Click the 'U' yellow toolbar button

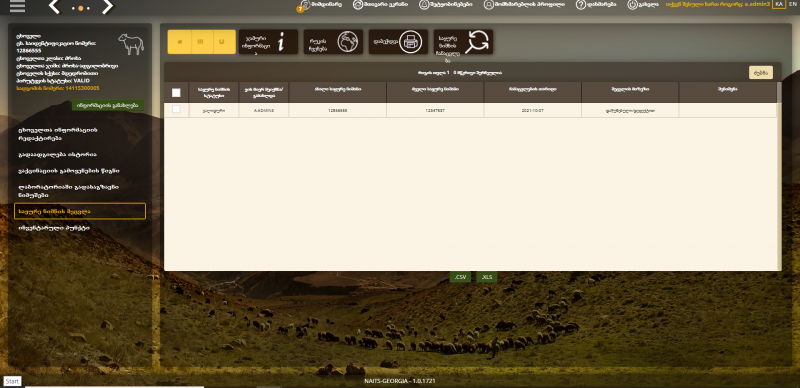pos(222,42)
